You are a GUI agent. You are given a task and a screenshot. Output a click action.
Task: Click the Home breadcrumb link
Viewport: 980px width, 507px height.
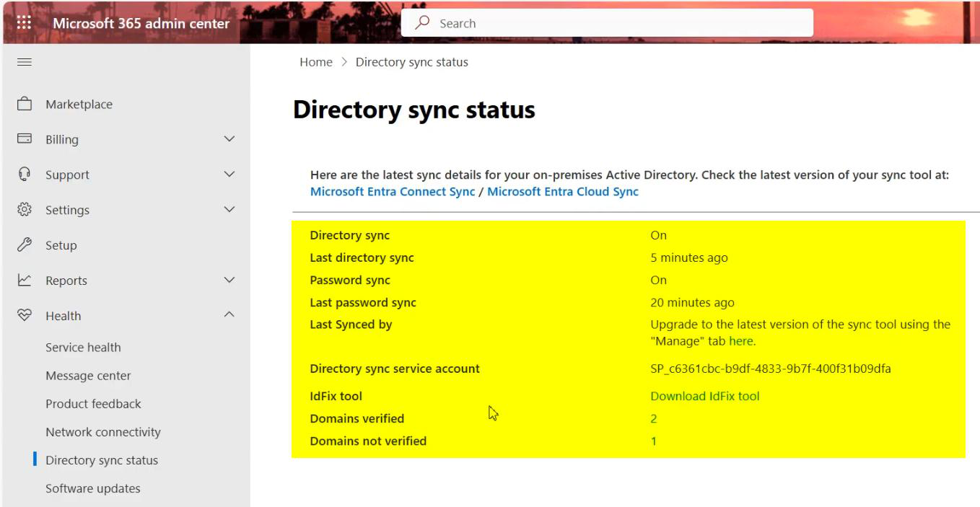316,62
